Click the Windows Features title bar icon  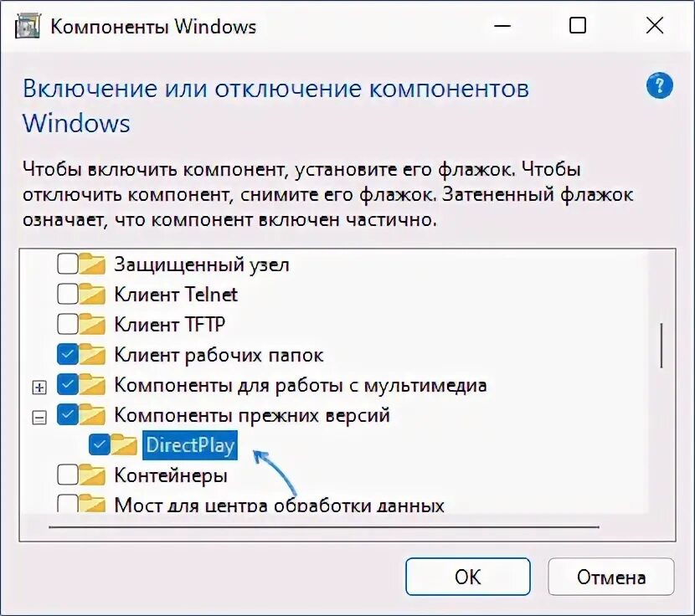(x=28, y=26)
